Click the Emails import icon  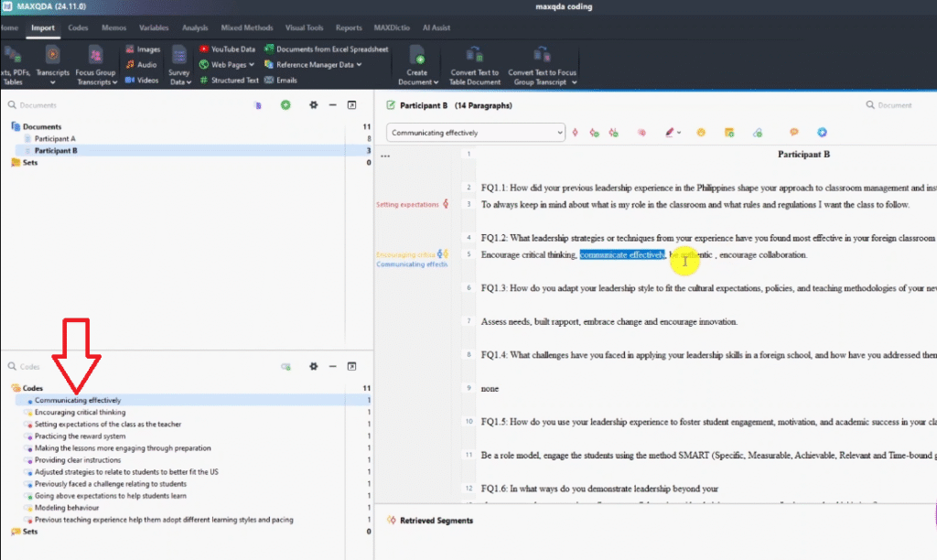[268, 81]
